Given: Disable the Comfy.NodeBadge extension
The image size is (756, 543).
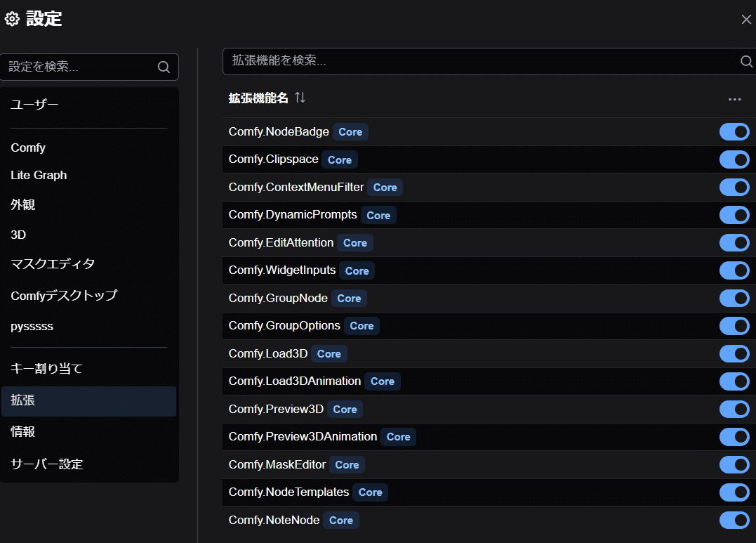Looking at the screenshot, I should (734, 131).
